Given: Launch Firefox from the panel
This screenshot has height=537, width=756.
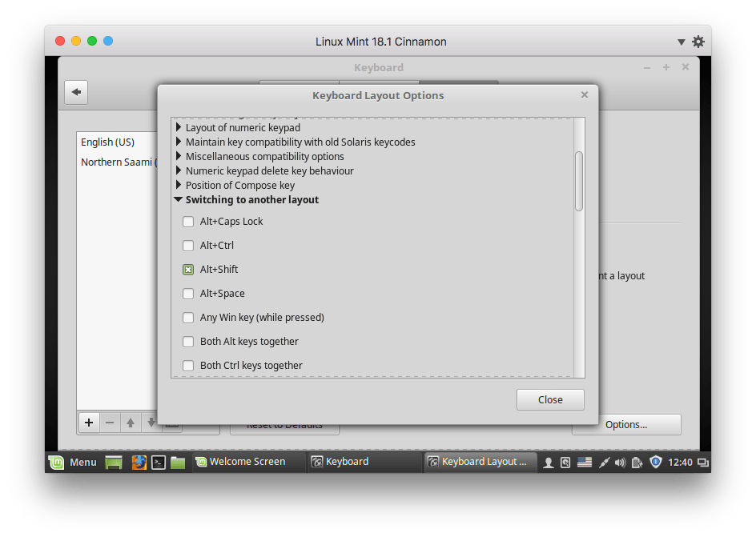Looking at the screenshot, I should point(139,463).
